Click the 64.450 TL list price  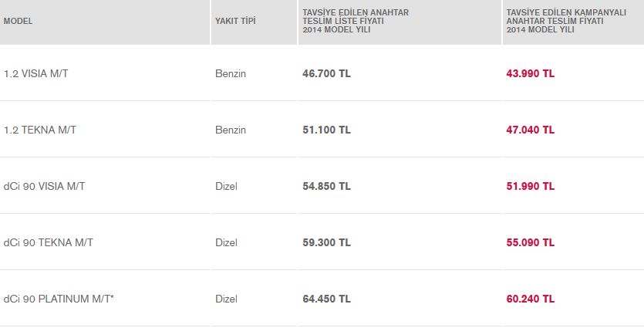tap(326, 299)
